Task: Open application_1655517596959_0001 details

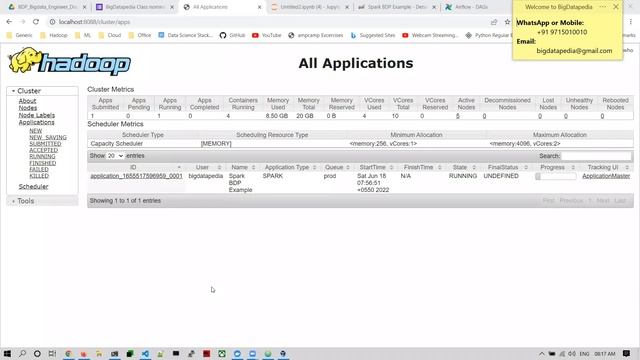Action: click(x=136, y=176)
